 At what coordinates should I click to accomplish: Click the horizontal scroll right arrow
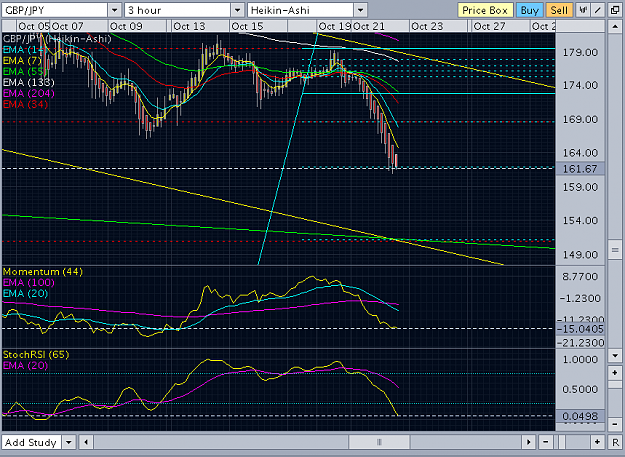[529, 442]
